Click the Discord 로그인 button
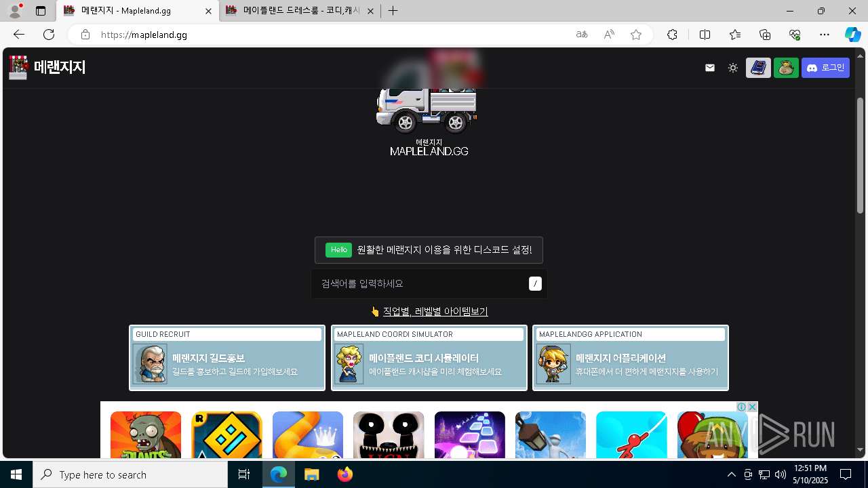Screen dimensions: 868x488 825,68
